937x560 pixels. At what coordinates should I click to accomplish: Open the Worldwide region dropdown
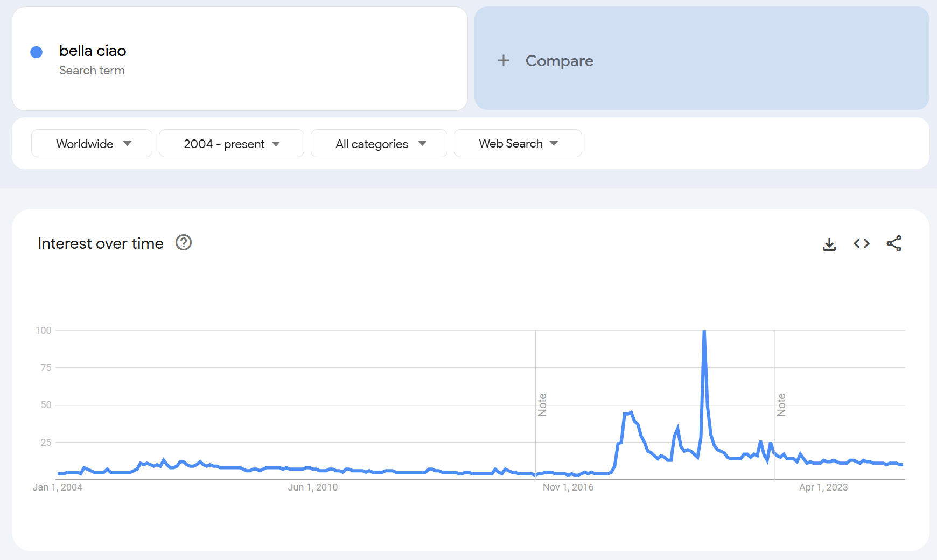92,144
